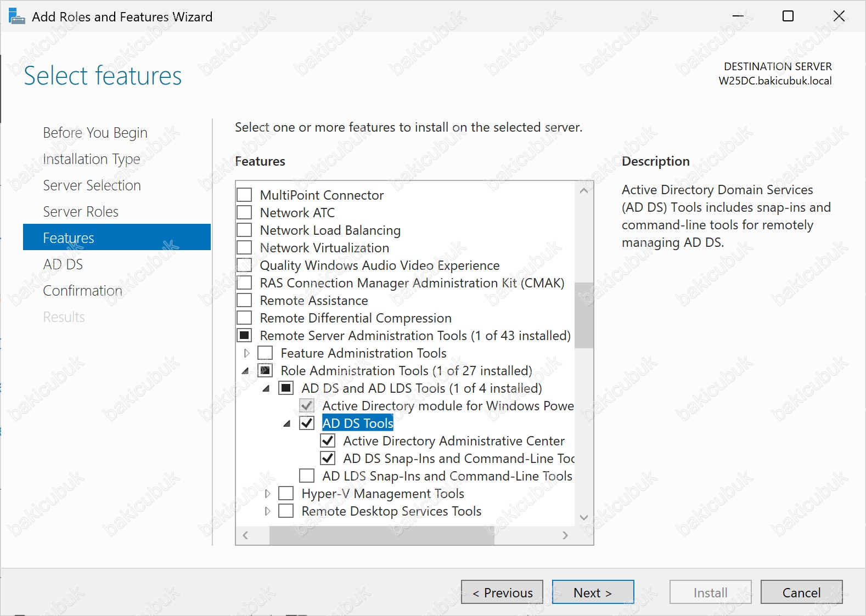The width and height of the screenshot is (866, 616).
Task: Expand the Hyper-V Management Tools node
Action: [x=267, y=494]
